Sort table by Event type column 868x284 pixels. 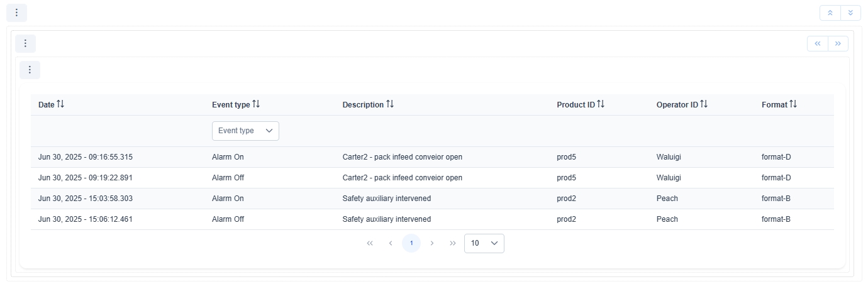click(x=256, y=104)
